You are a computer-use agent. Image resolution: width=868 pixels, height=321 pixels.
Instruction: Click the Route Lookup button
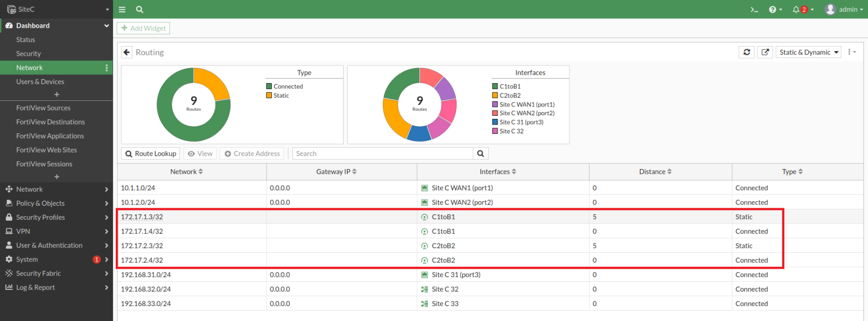[151, 154]
